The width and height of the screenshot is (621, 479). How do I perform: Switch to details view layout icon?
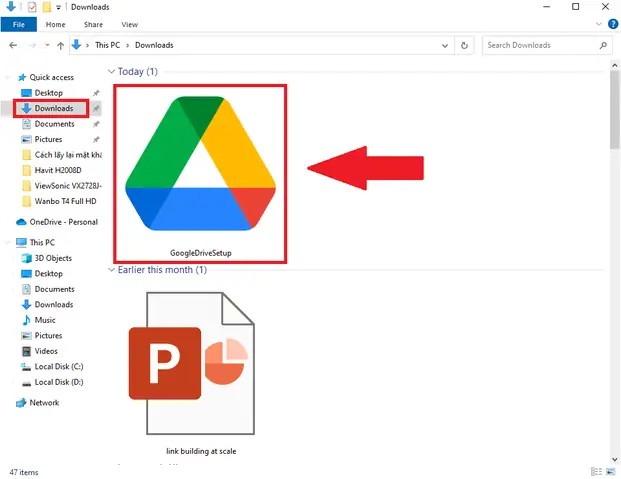click(x=596, y=471)
